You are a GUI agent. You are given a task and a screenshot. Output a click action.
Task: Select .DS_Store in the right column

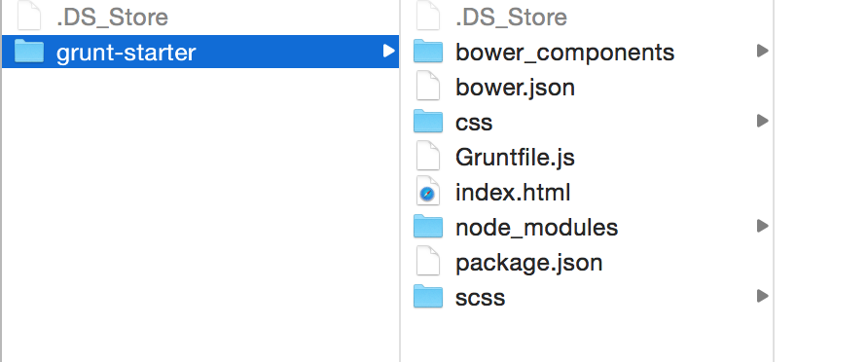(x=511, y=18)
